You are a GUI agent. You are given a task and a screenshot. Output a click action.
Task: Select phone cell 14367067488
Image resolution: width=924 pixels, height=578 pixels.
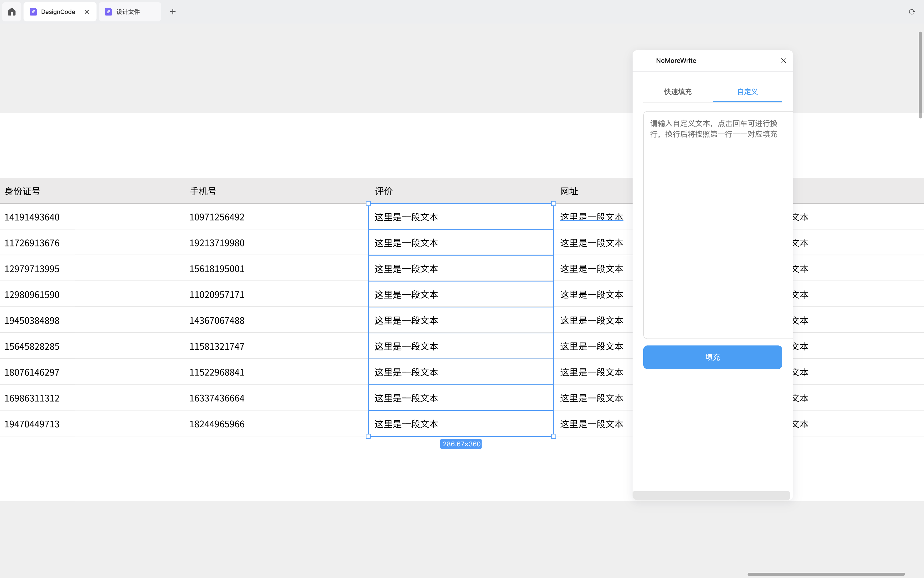[x=217, y=320]
